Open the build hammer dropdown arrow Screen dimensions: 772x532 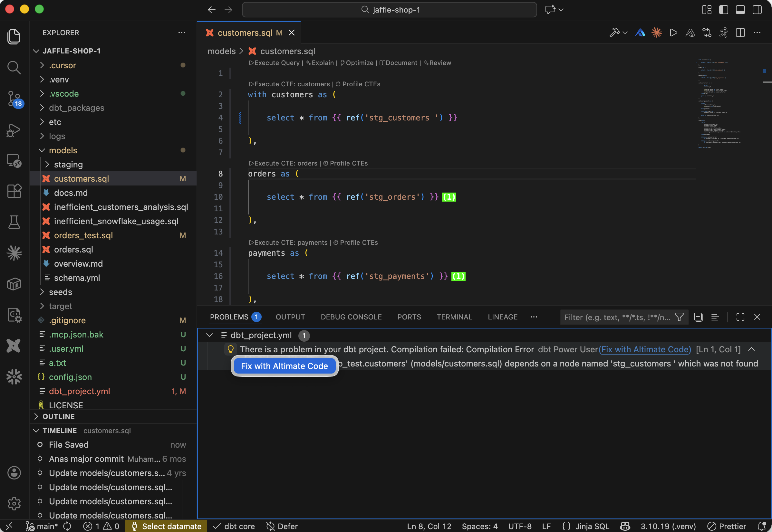625,33
